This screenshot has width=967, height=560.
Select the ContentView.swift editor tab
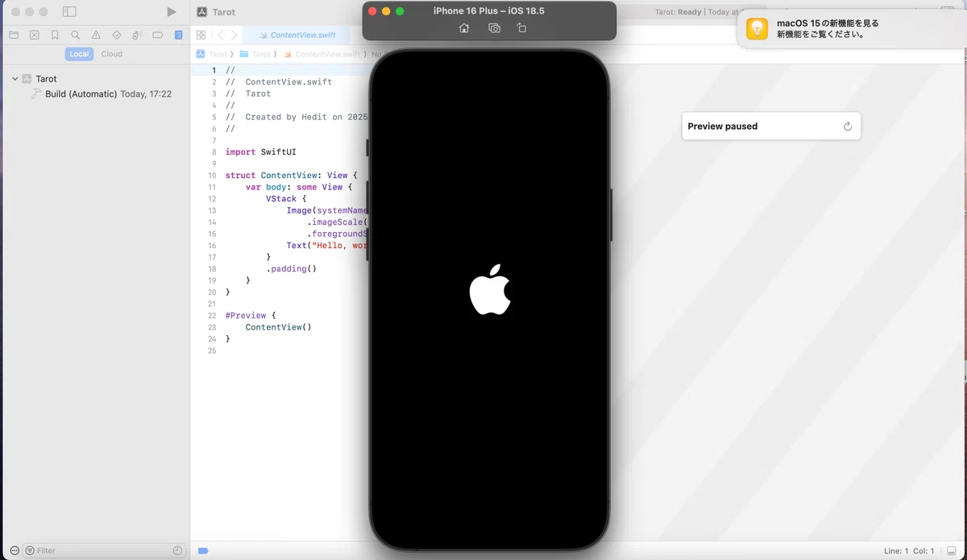297,35
